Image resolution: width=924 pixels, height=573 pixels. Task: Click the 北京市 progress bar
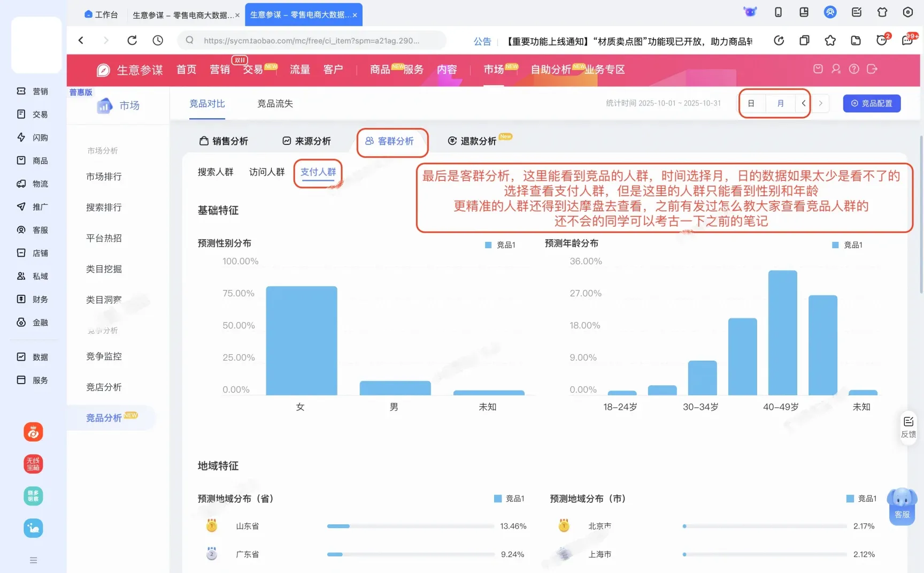pyautogui.click(x=765, y=526)
